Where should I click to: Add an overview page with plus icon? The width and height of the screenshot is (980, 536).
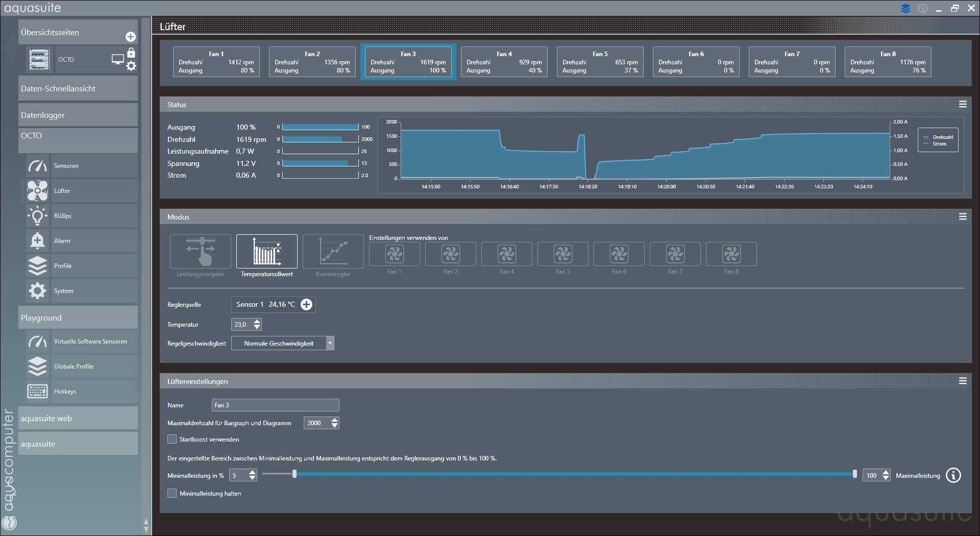pos(131,37)
